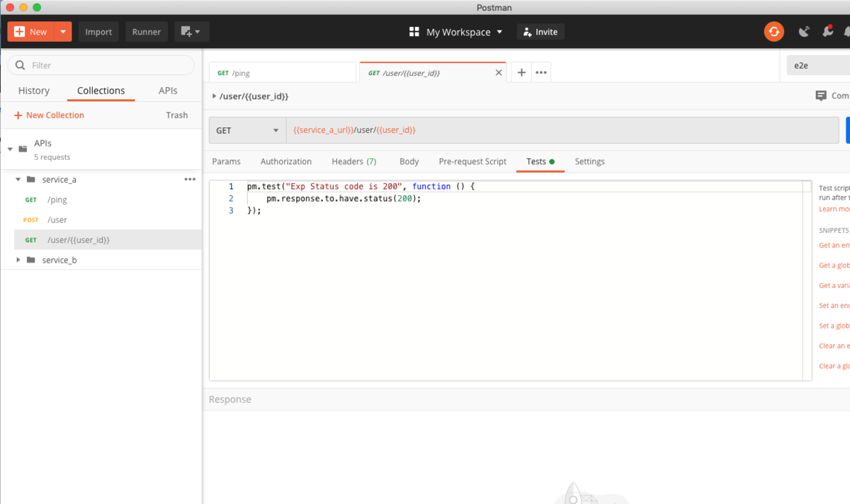Open the Trash link
Screen dimensions: 850x504
coord(177,115)
